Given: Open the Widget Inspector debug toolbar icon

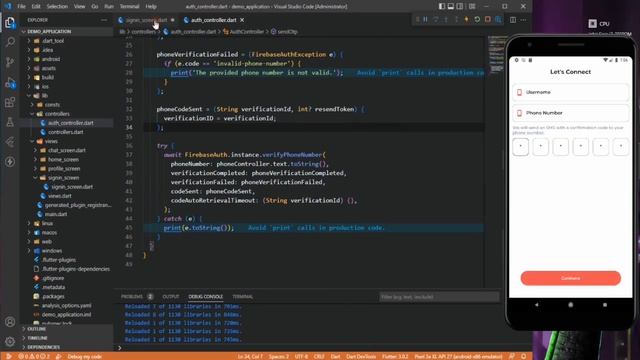Looking at the screenshot, I should pos(498,20).
